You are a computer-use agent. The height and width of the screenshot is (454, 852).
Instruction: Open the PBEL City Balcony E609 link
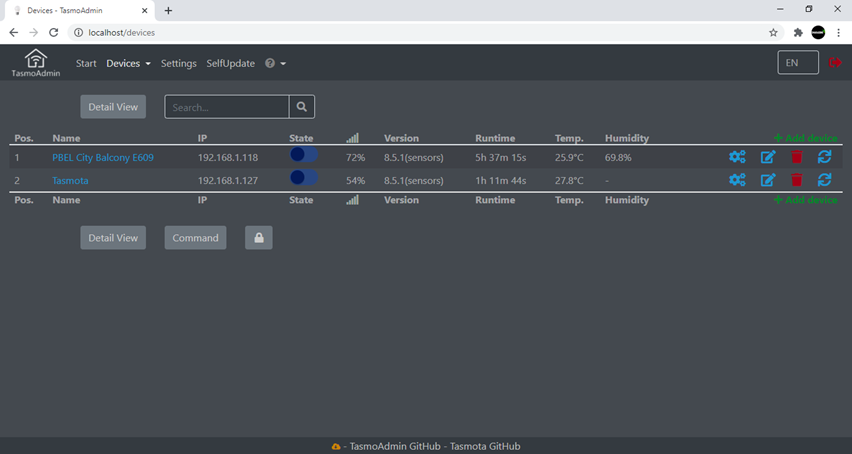103,157
